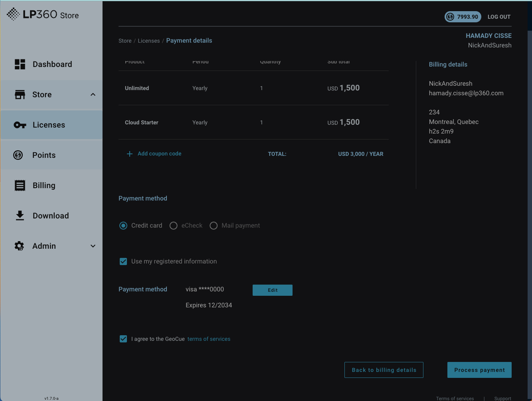
Task: Open the 7993.90 points balance badge
Action: click(463, 17)
